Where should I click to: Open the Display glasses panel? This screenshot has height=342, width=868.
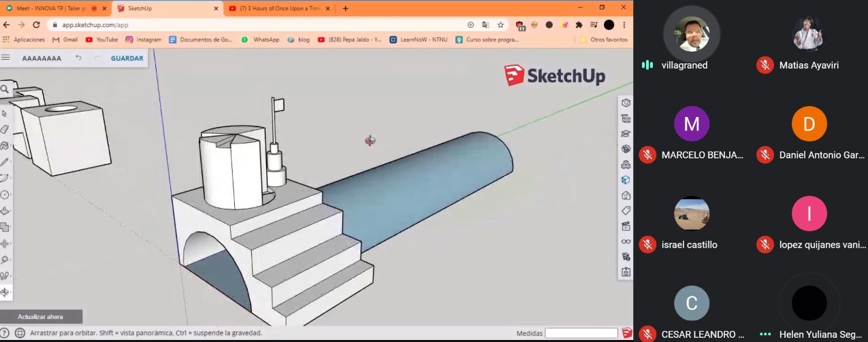(626, 241)
